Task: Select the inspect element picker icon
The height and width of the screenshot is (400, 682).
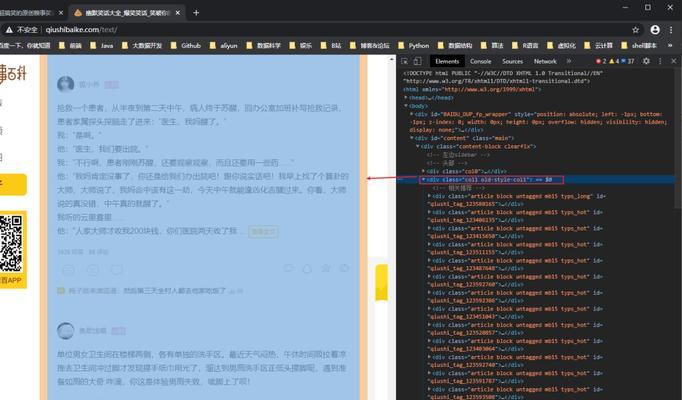Action: (x=405, y=61)
